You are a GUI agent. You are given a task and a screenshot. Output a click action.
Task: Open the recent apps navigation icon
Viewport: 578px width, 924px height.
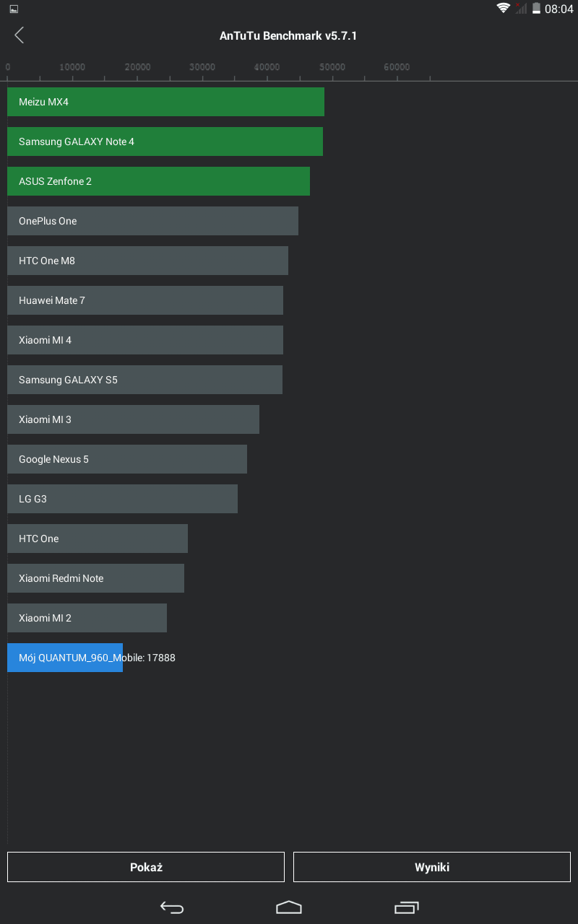tap(407, 907)
